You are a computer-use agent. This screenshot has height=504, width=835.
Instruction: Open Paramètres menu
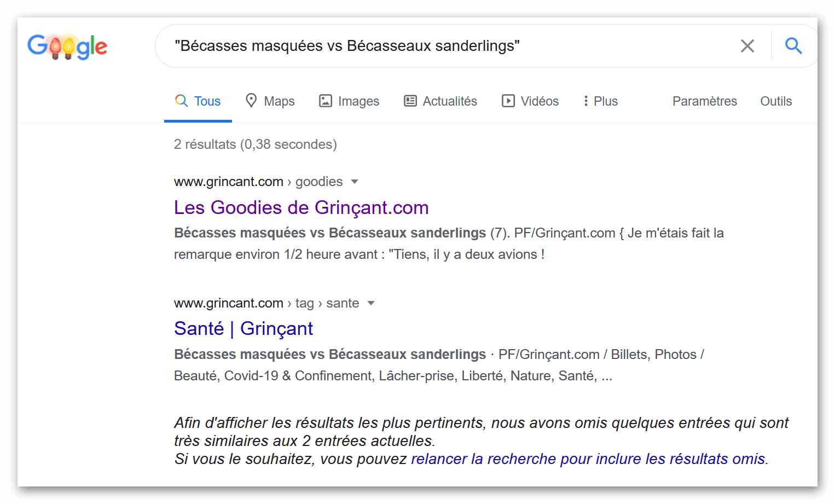pos(705,101)
